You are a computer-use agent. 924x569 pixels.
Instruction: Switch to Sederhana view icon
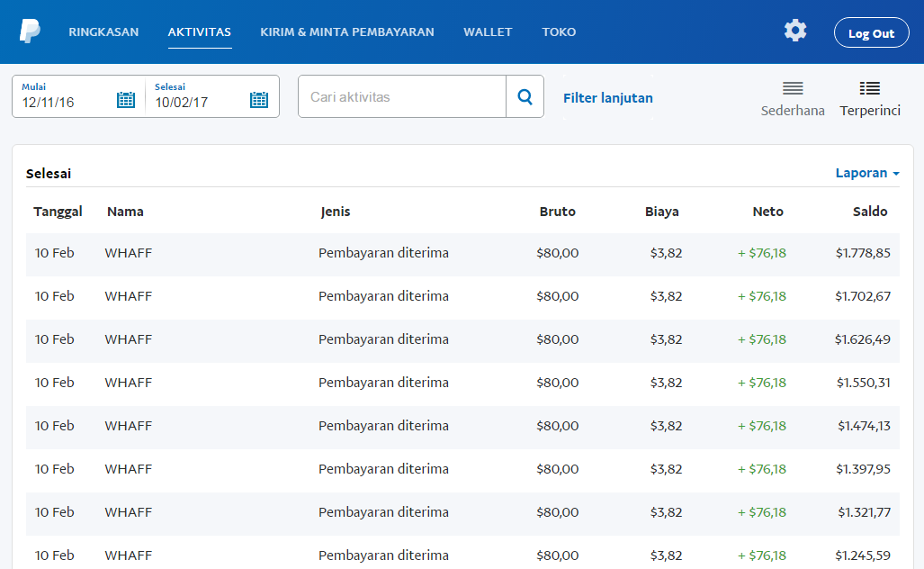[793, 88]
